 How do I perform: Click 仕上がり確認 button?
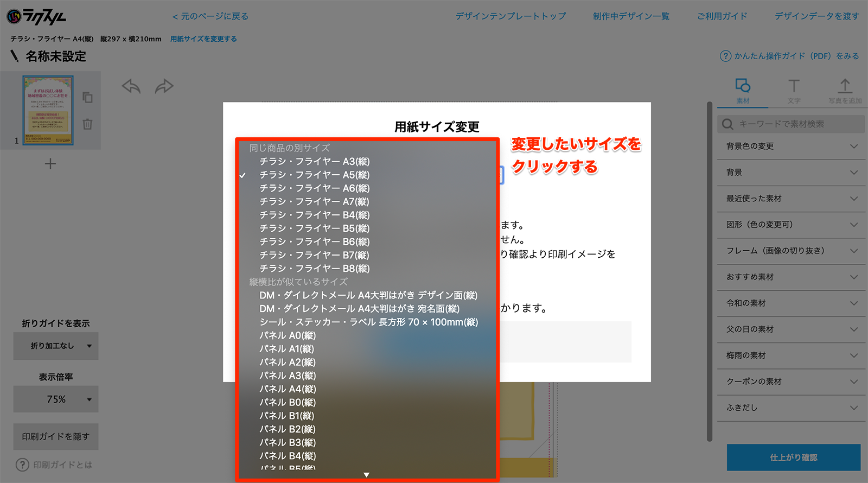click(x=794, y=457)
